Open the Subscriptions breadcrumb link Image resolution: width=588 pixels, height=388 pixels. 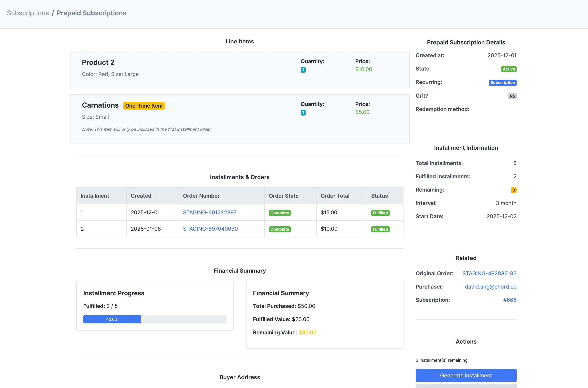coord(28,13)
